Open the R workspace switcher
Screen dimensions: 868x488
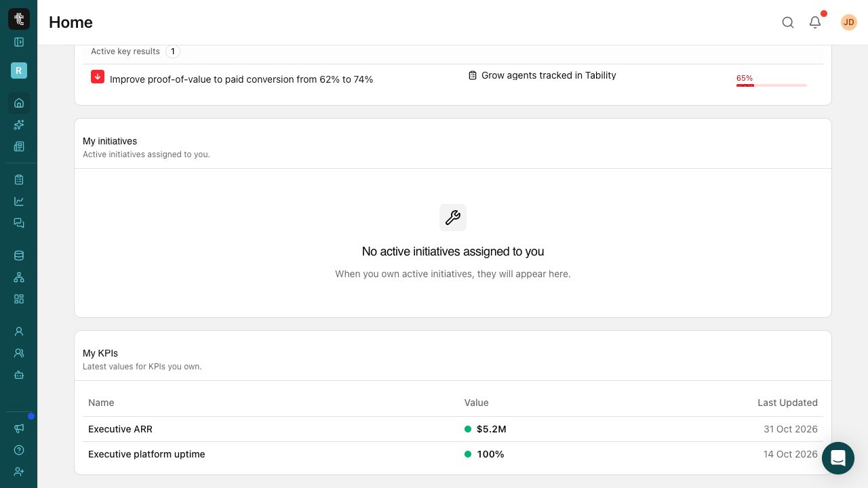pyautogui.click(x=19, y=70)
